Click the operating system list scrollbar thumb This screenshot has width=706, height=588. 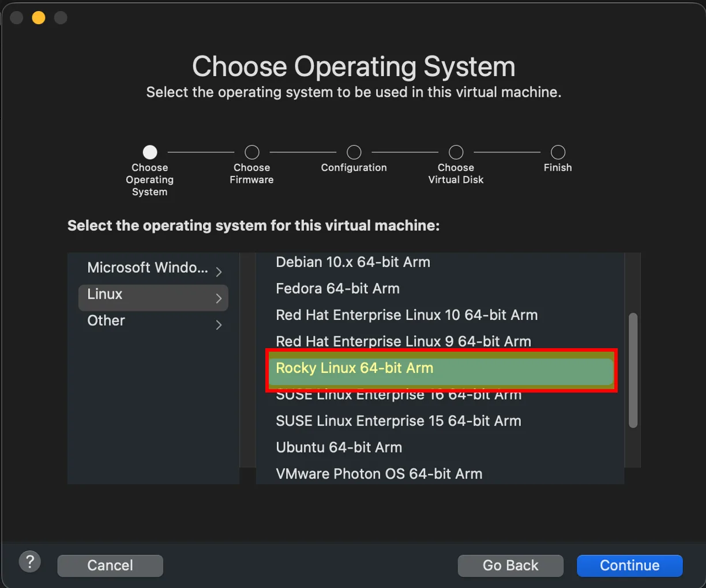click(633, 371)
